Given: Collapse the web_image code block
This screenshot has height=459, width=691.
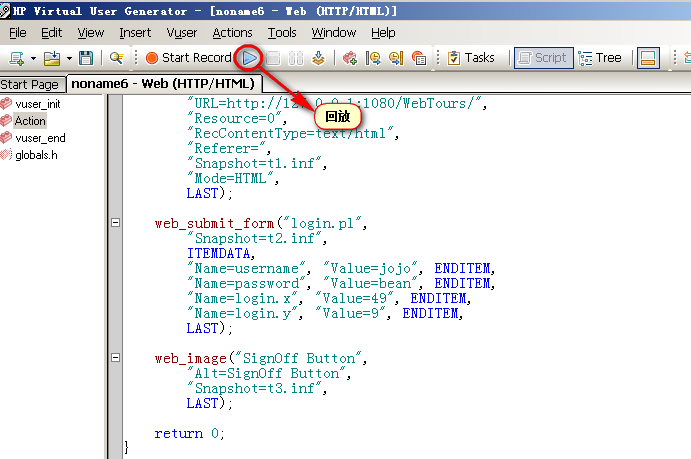Looking at the screenshot, I should pos(115,357).
